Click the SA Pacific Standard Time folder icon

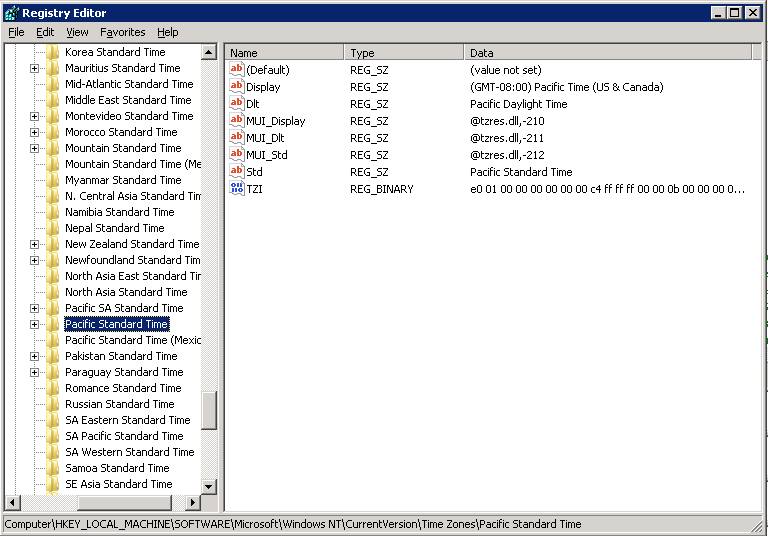(52, 436)
